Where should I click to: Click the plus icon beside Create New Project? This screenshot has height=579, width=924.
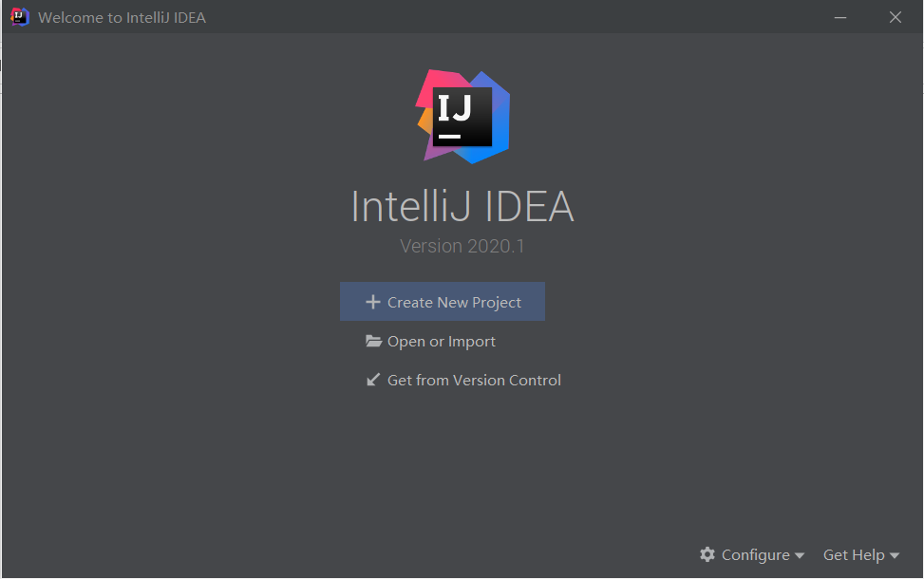tap(372, 302)
